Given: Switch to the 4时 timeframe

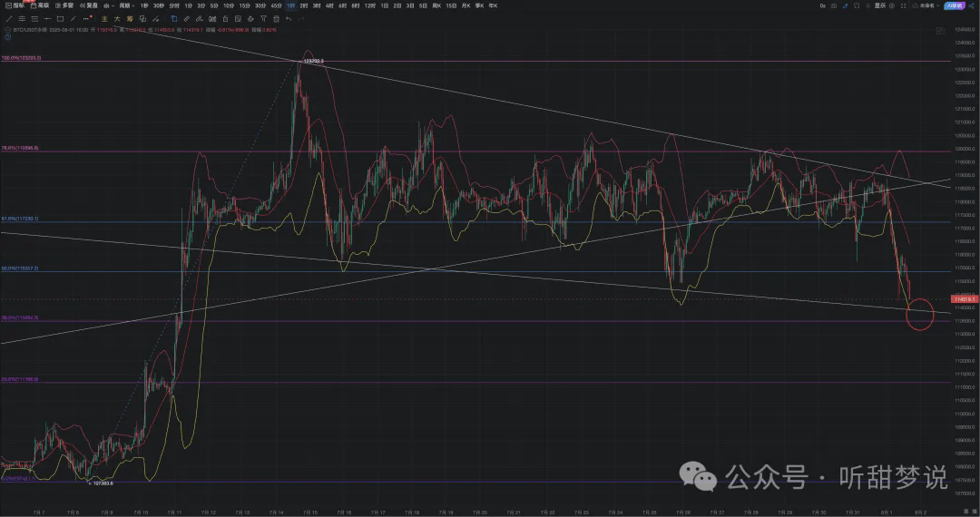Looking at the screenshot, I should (x=329, y=5).
